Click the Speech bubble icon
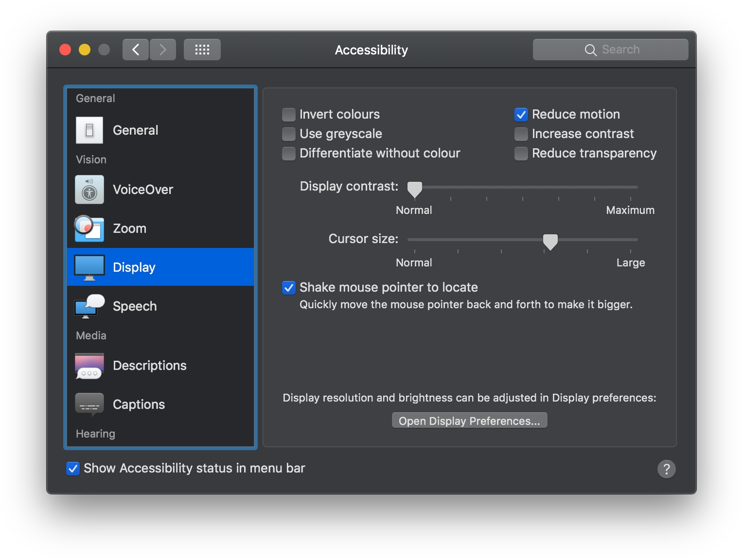 click(89, 306)
